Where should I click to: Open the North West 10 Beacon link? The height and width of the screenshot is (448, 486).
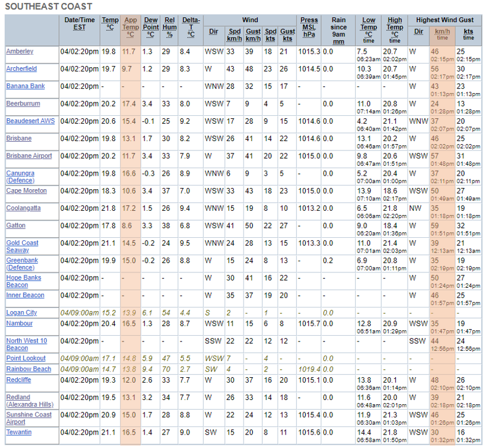27,344
